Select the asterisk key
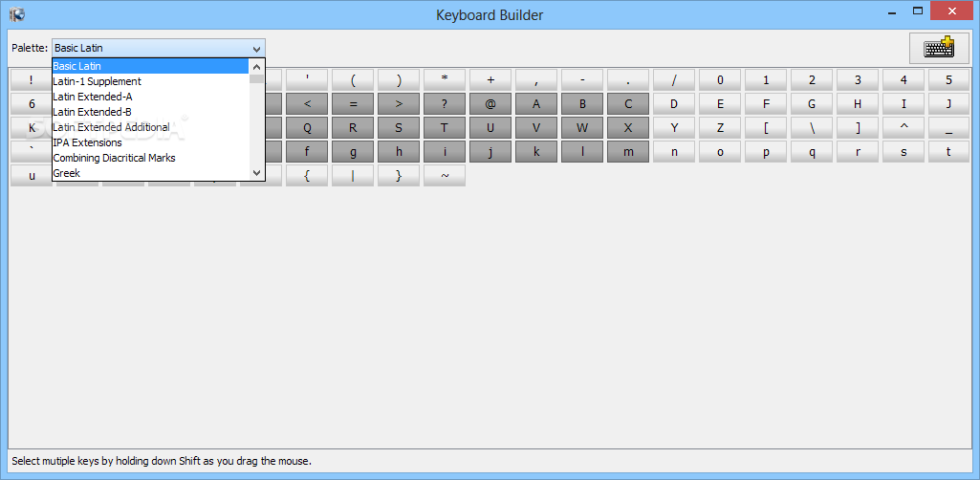The width and height of the screenshot is (980, 480). (445, 80)
